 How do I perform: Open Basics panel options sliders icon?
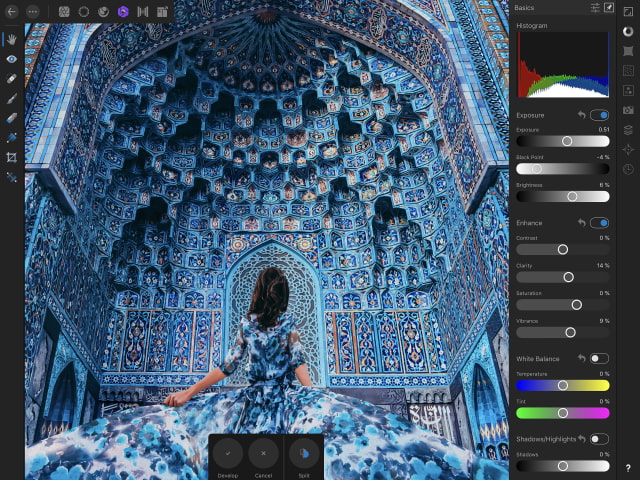click(x=596, y=8)
